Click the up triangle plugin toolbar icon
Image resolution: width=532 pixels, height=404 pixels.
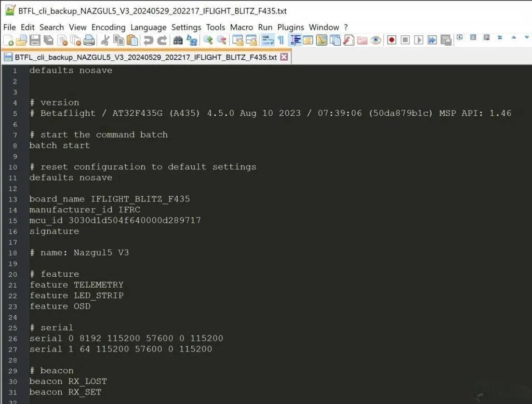click(514, 37)
